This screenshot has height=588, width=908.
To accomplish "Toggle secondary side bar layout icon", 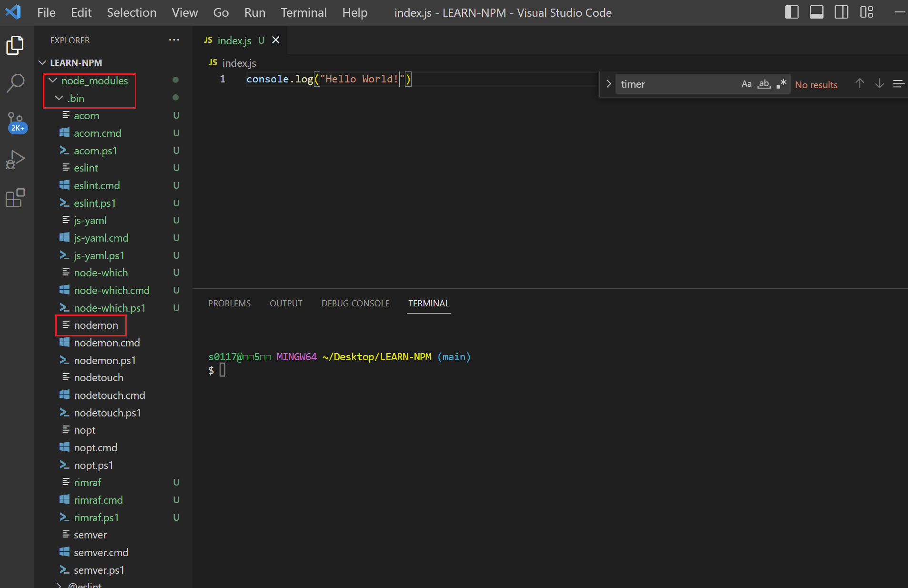I will [842, 12].
